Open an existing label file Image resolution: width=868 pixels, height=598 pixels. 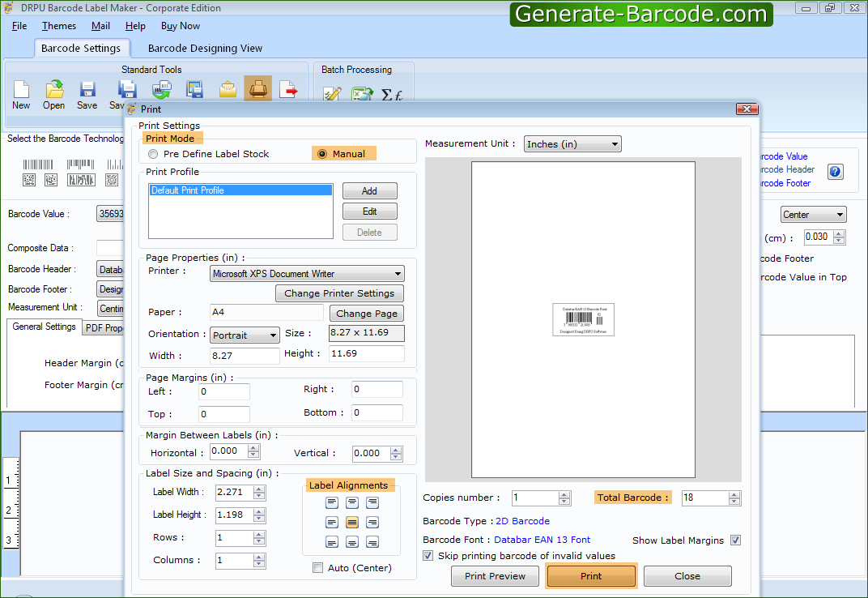pyautogui.click(x=53, y=91)
